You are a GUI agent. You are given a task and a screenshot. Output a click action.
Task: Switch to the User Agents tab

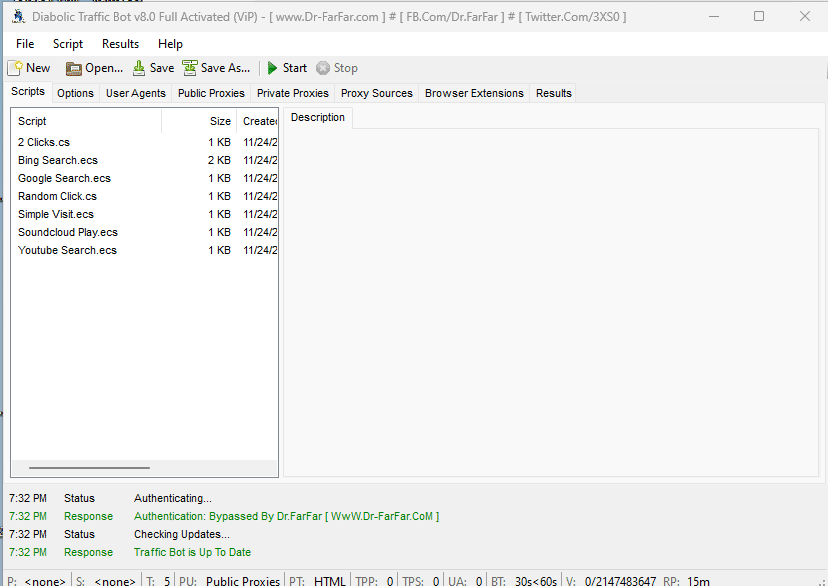point(136,93)
